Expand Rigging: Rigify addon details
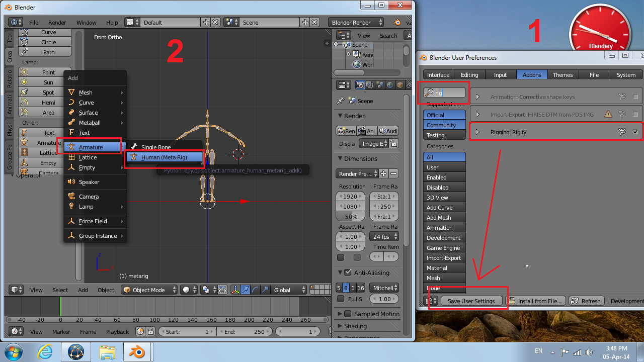 [x=477, y=132]
